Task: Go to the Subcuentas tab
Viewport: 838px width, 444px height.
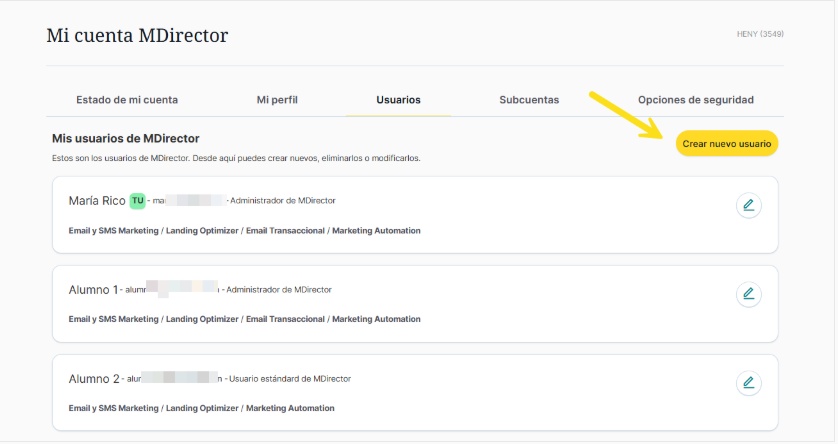Action: (529, 100)
